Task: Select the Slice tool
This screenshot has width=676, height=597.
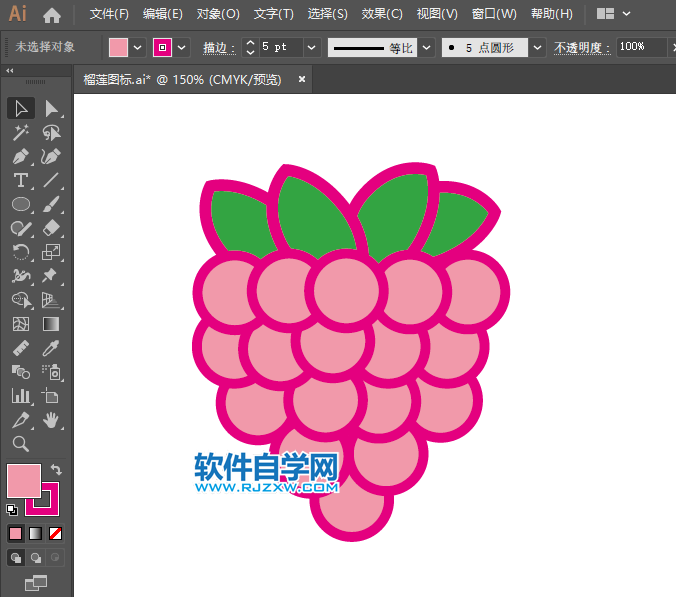Action: (21, 419)
